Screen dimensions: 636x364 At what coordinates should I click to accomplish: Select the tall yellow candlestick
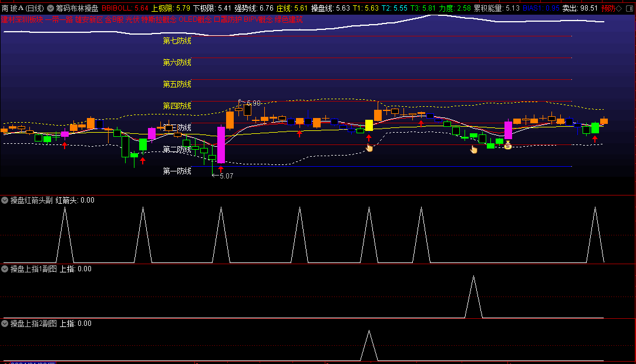click(x=369, y=125)
